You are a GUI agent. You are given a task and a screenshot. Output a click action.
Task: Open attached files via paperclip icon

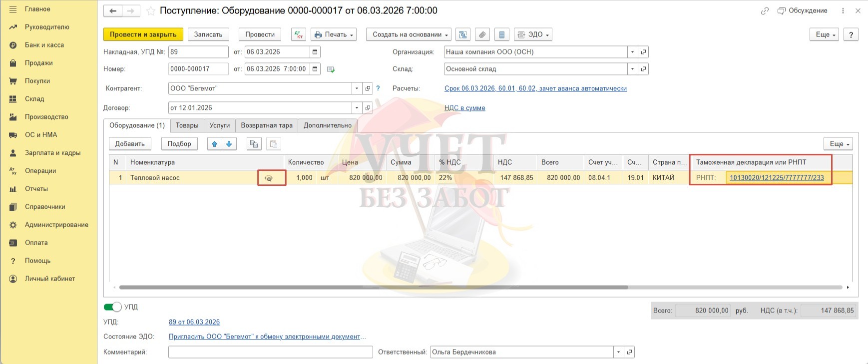click(x=482, y=34)
